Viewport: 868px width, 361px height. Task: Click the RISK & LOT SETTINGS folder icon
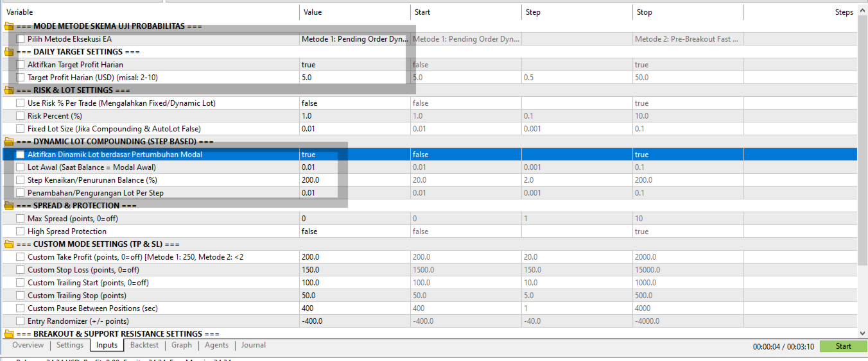click(x=9, y=90)
